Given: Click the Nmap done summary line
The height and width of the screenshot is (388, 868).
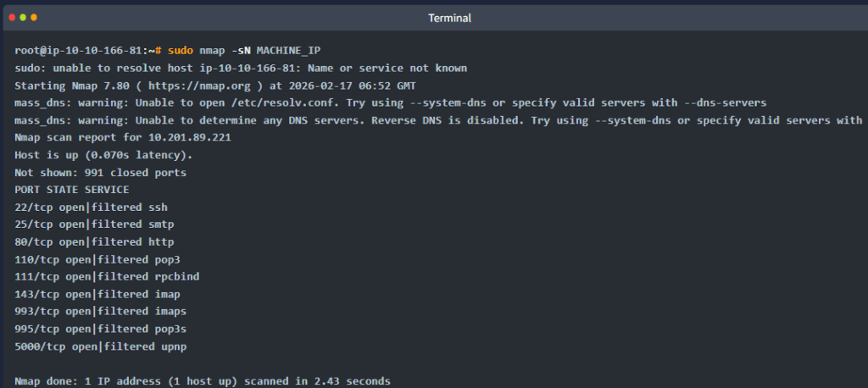Looking at the screenshot, I should pyautogui.click(x=203, y=381).
